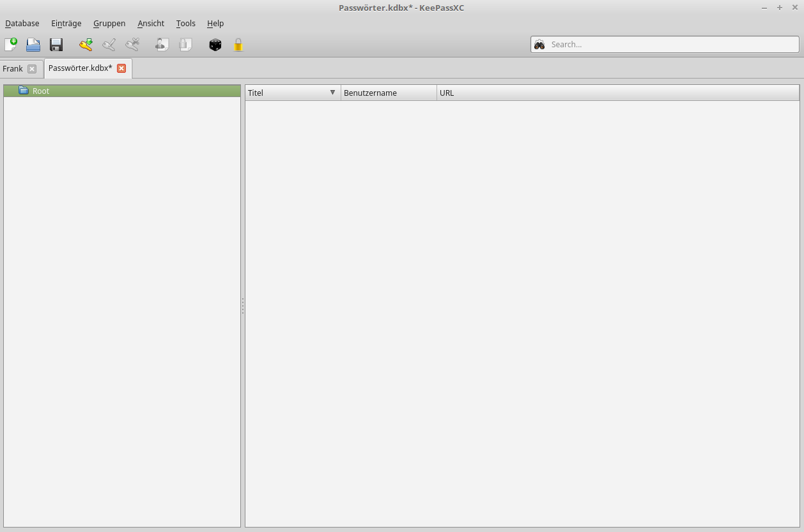This screenshot has height=532, width=804.
Task: Close the KeePassXC window
Action: coord(795,8)
